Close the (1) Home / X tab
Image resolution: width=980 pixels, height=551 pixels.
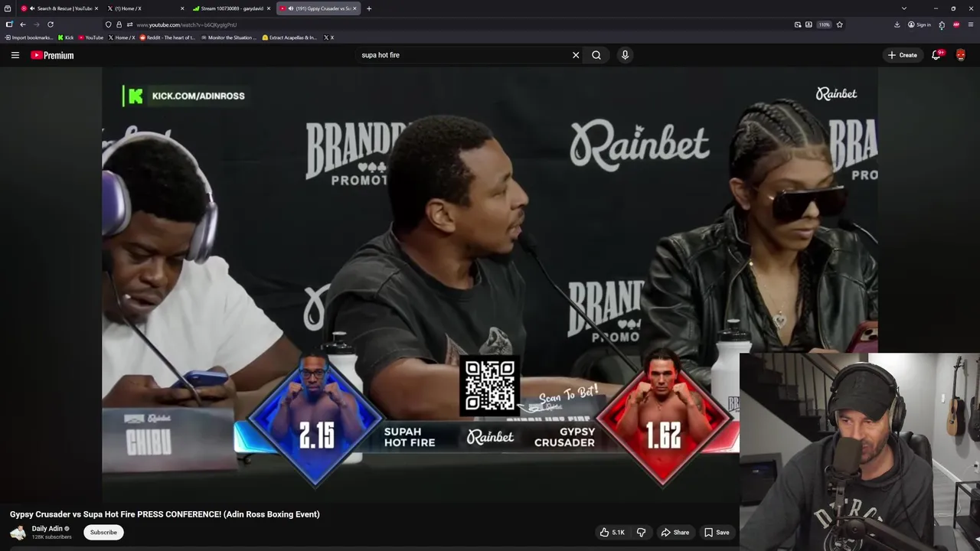tap(182, 8)
